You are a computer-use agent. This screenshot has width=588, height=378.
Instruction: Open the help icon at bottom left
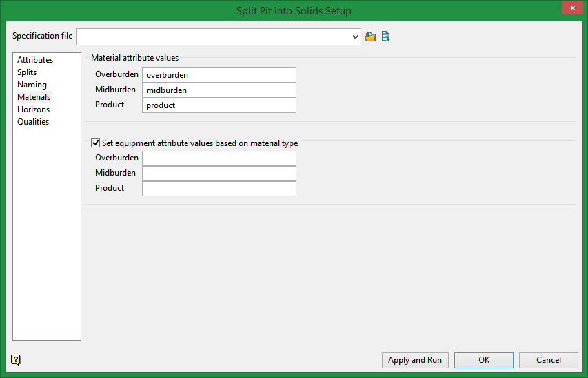click(16, 359)
